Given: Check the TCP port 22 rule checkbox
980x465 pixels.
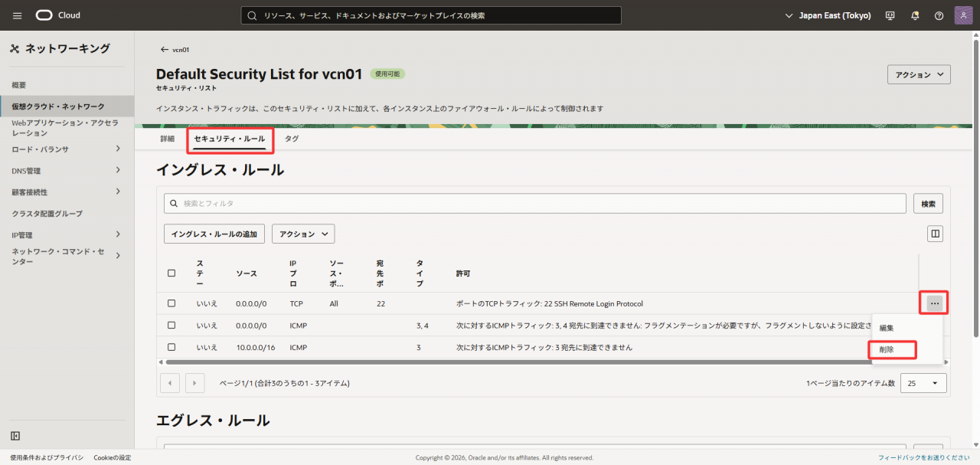Looking at the screenshot, I should point(171,303).
